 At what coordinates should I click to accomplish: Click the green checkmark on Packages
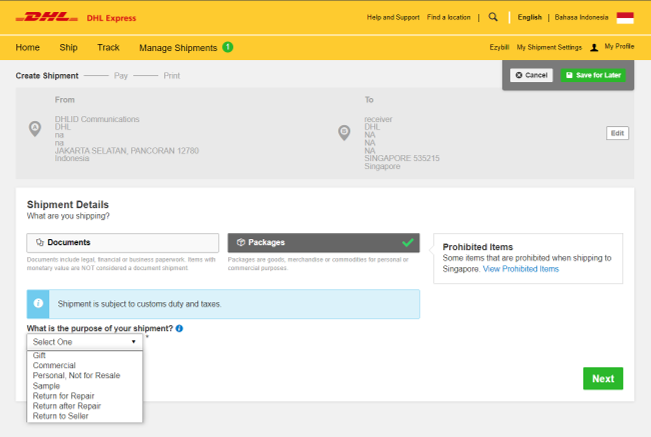point(408,242)
